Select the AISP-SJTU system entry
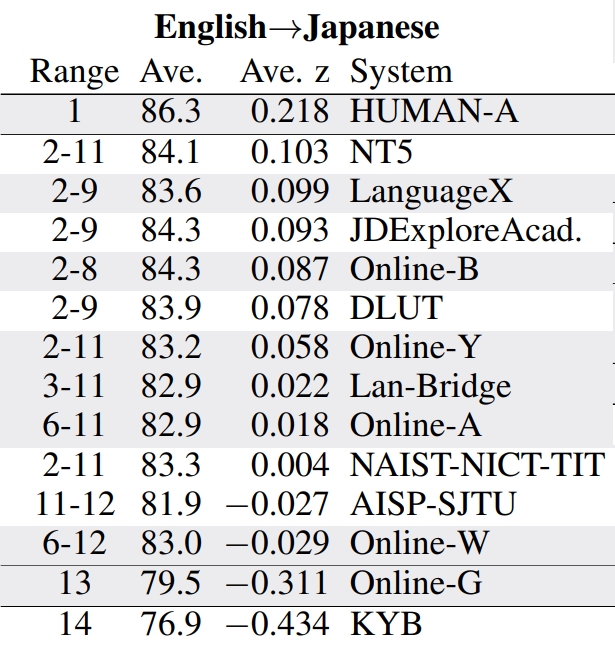 [433, 505]
